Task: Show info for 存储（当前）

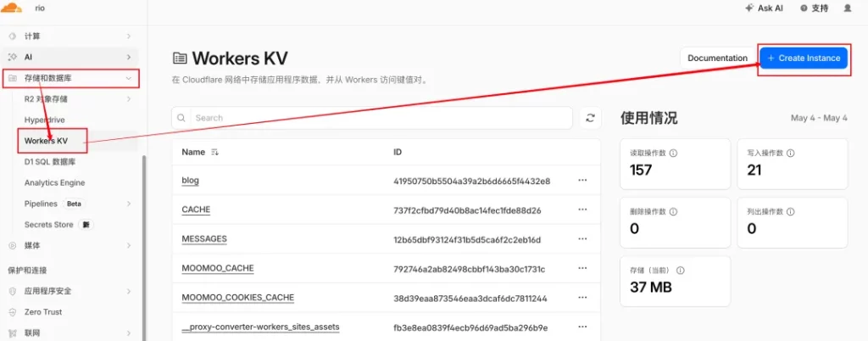Action: [x=681, y=271]
